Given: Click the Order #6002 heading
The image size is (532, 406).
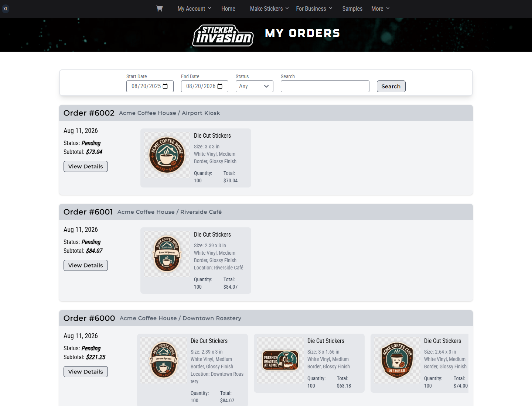Looking at the screenshot, I should pos(89,113).
